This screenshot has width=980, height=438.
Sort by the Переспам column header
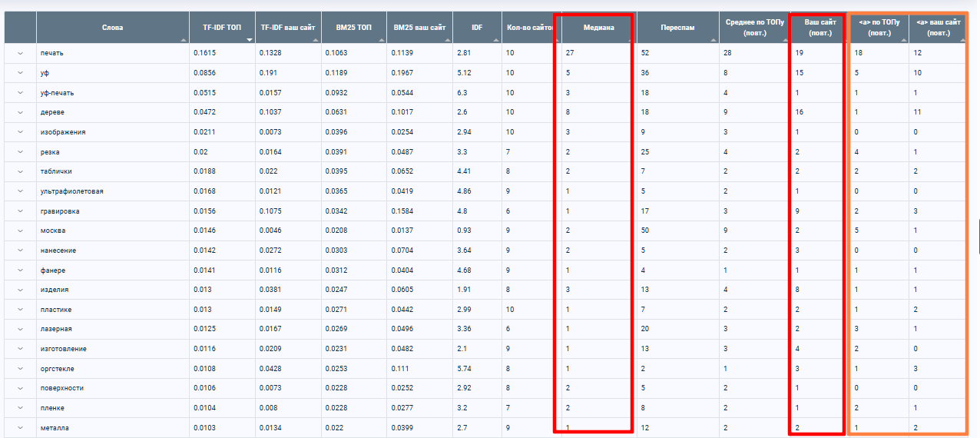point(677,28)
